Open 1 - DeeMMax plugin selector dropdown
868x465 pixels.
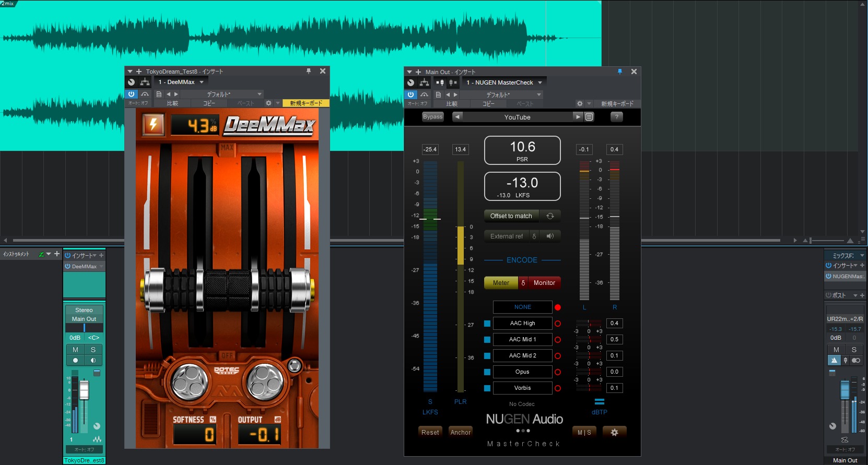point(181,82)
